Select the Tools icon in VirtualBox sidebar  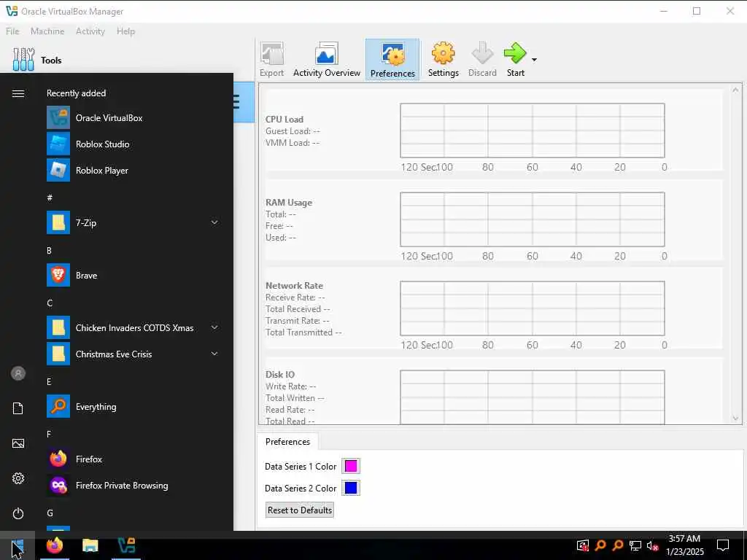click(23, 60)
